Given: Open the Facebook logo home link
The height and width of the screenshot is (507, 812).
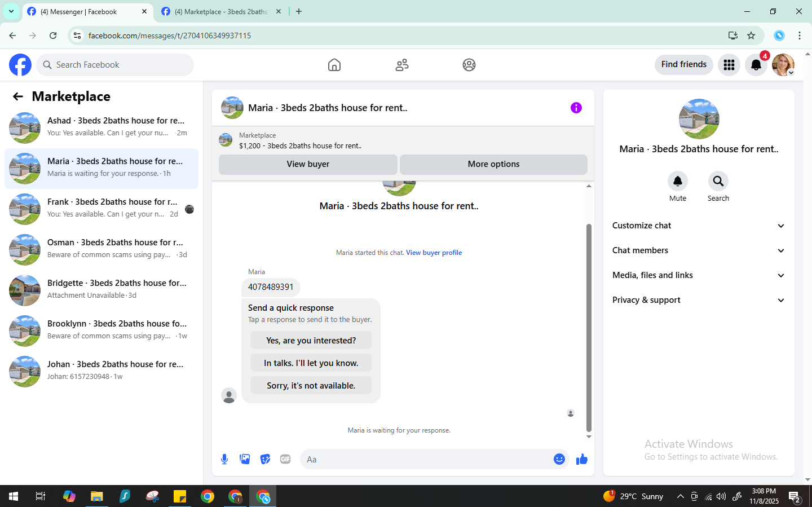Looking at the screenshot, I should [x=20, y=65].
